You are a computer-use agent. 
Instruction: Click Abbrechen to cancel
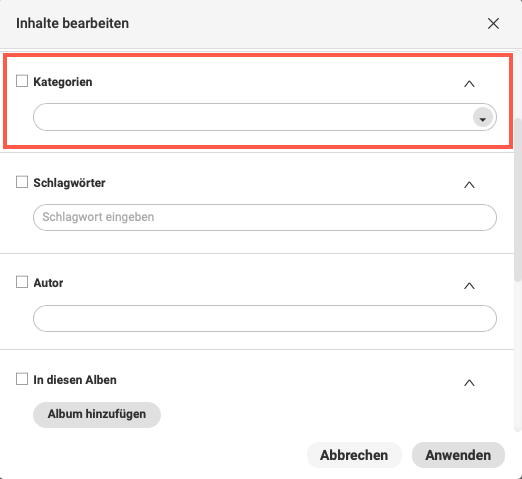354,455
